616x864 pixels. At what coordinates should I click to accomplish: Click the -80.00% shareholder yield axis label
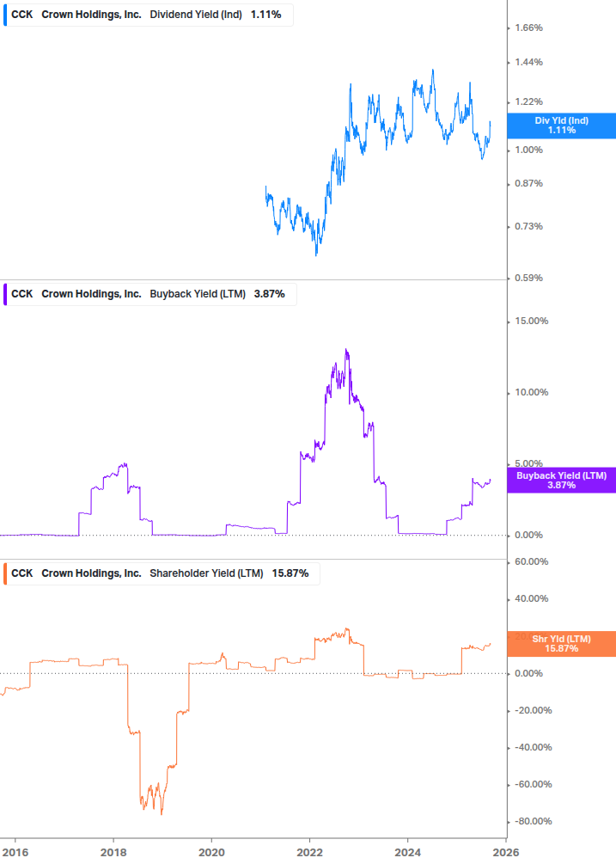[533, 822]
